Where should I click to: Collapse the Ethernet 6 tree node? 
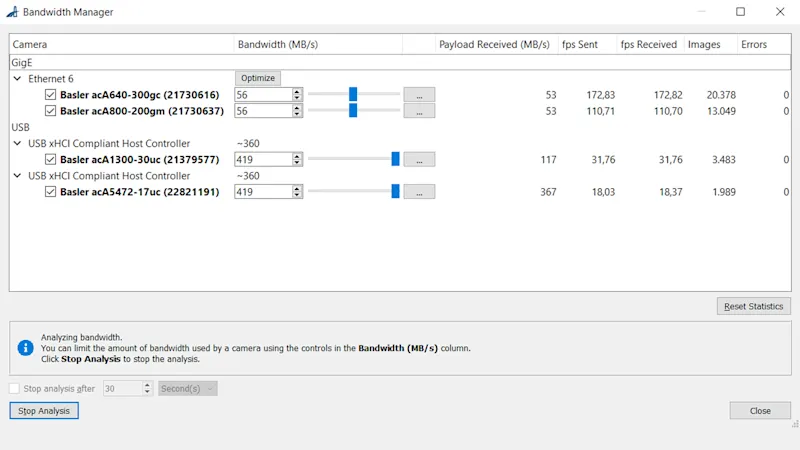18,79
